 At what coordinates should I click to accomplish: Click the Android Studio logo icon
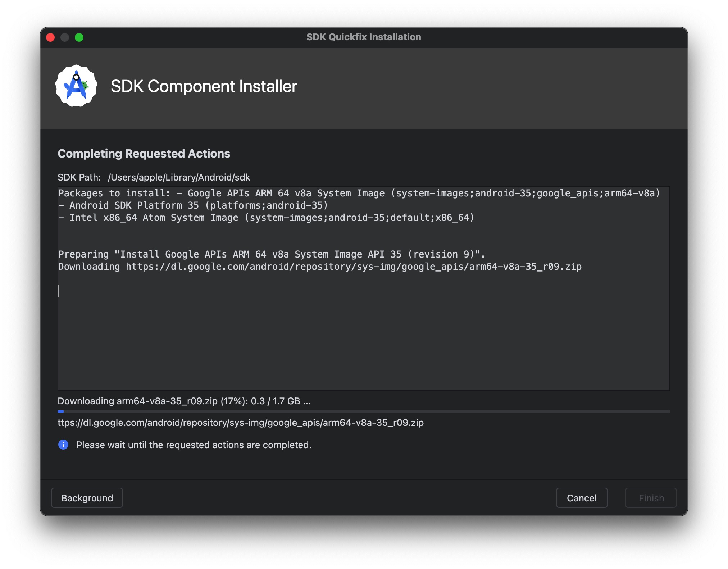click(x=76, y=86)
